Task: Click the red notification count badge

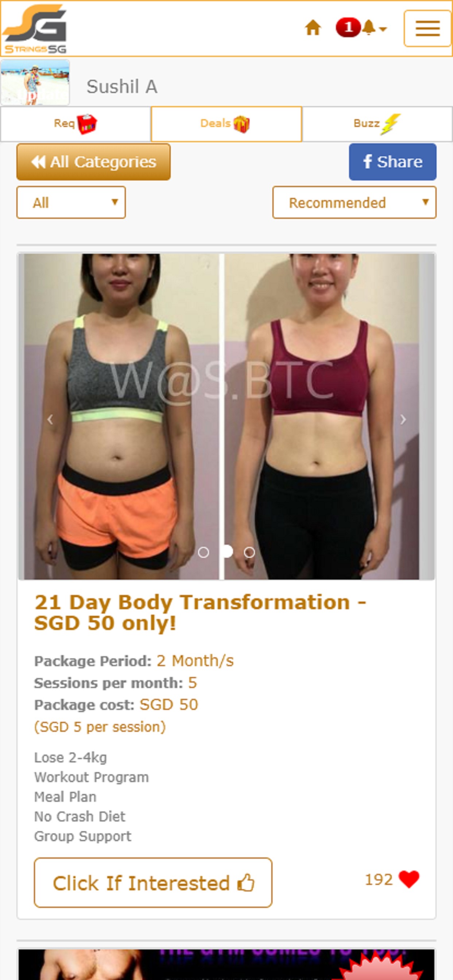Action: 348,27
